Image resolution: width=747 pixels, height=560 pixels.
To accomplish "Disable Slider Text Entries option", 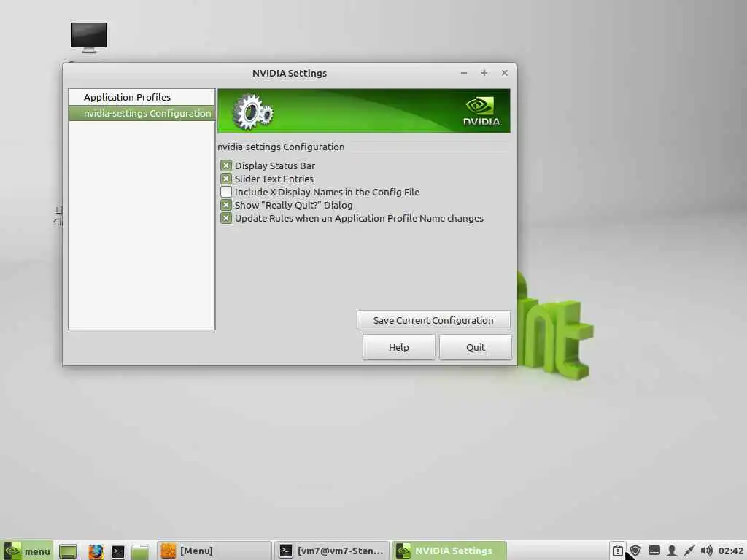I will pyautogui.click(x=226, y=179).
